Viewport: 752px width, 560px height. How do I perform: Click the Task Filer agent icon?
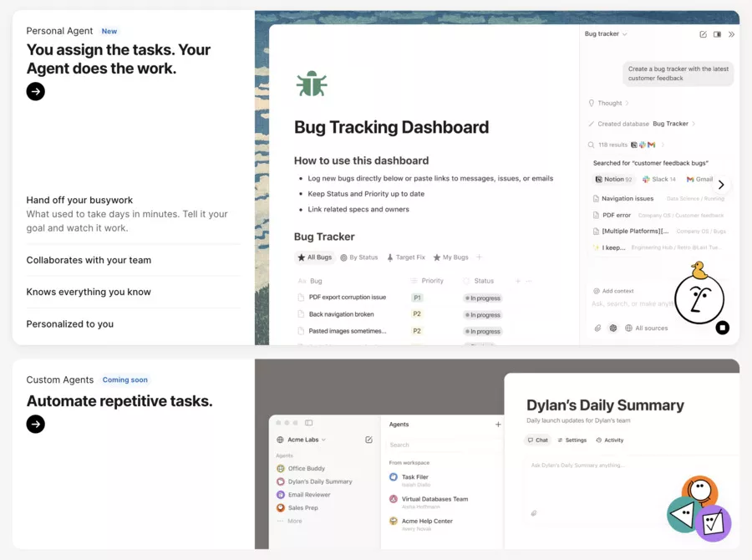[394, 477]
